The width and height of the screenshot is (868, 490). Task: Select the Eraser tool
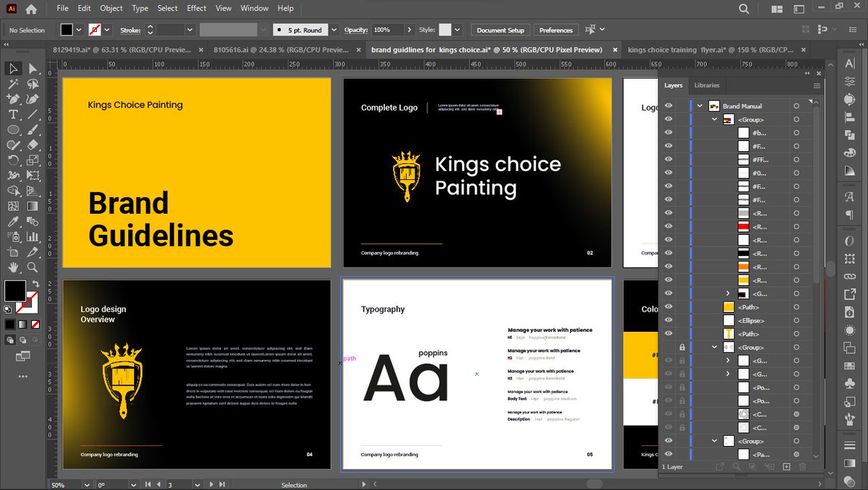click(x=33, y=145)
